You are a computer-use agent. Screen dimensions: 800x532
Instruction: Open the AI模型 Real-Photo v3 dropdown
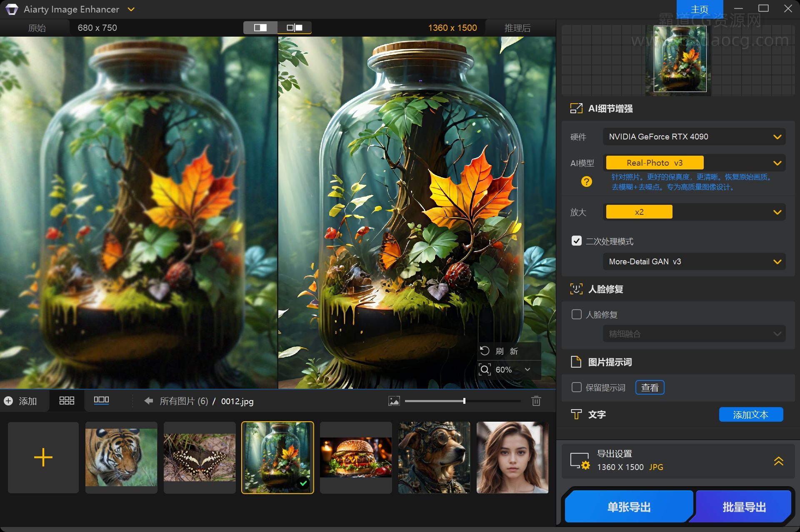694,163
